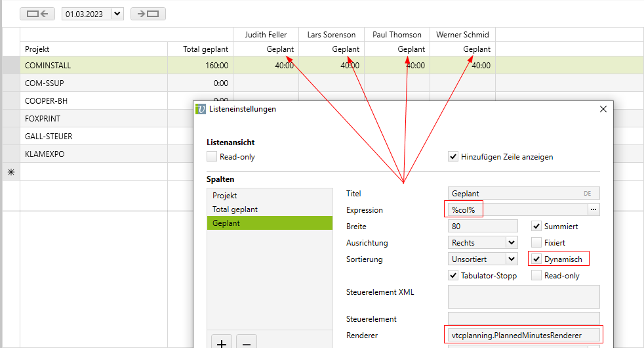Click the new row asterisk marker

(x=10, y=172)
